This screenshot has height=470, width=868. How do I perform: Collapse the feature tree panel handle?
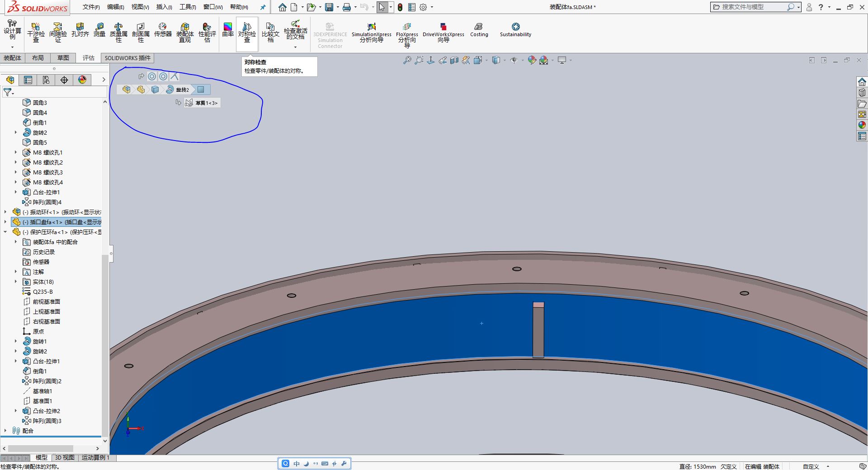point(111,254)
